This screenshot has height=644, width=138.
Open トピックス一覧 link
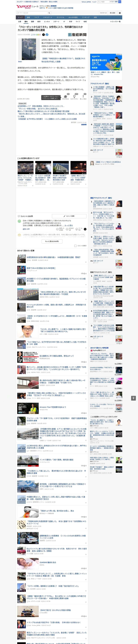pyautogui.click(x=115, y=21)
